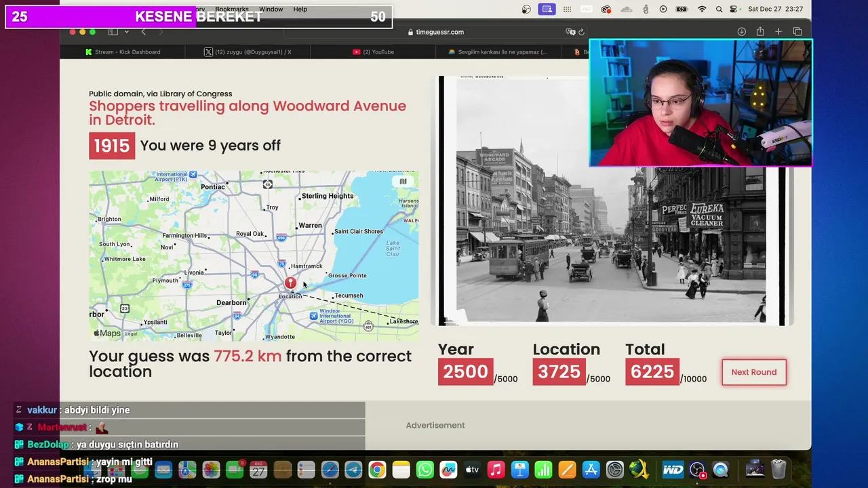Click the 775.2 km distance text
Image resolution: width=868 pixels, height=488 pixels.
click(248, 356)
